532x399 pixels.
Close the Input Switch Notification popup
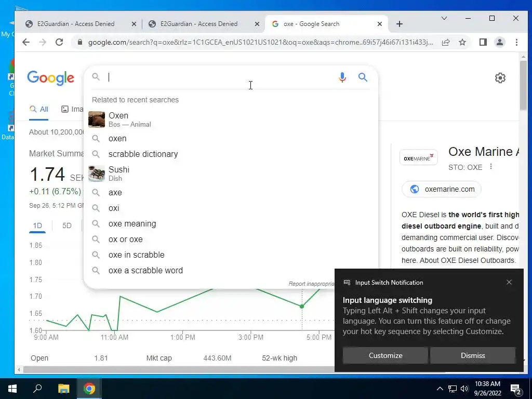509,282
